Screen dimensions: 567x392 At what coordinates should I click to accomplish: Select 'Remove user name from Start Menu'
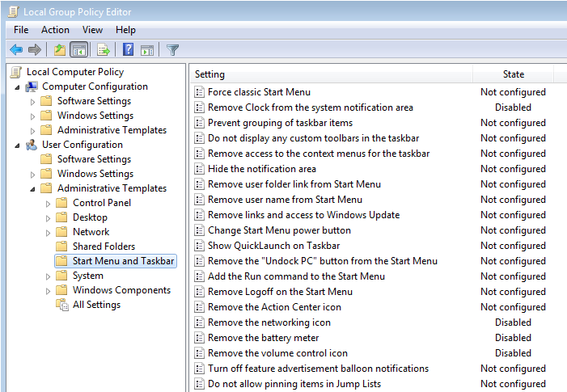pos(285,200)
